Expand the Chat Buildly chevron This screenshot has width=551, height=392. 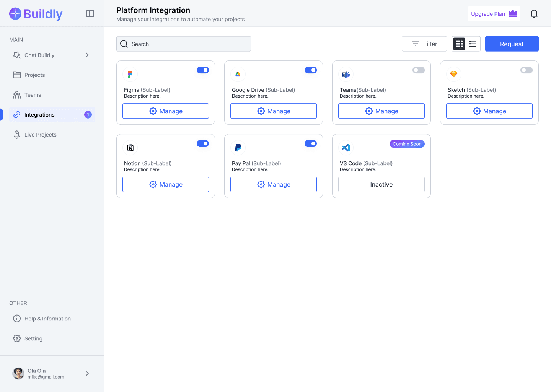coord(87,55)
